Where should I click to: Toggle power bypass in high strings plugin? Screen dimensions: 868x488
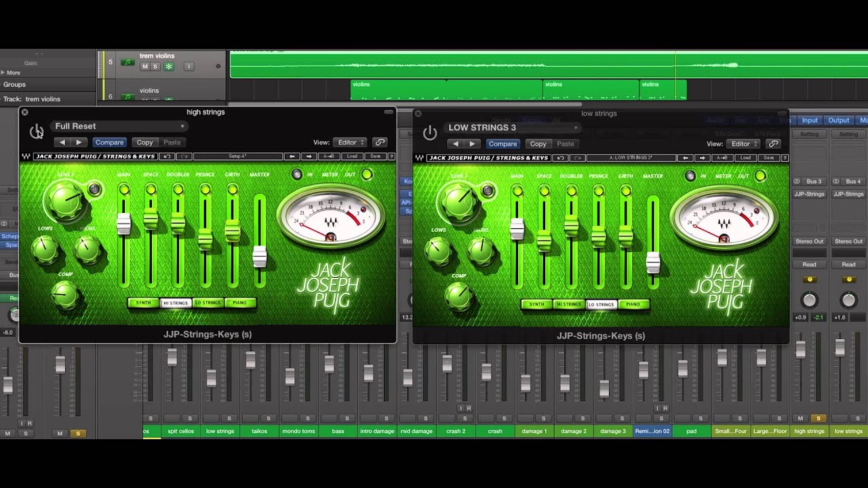click(x=37, y=131)
